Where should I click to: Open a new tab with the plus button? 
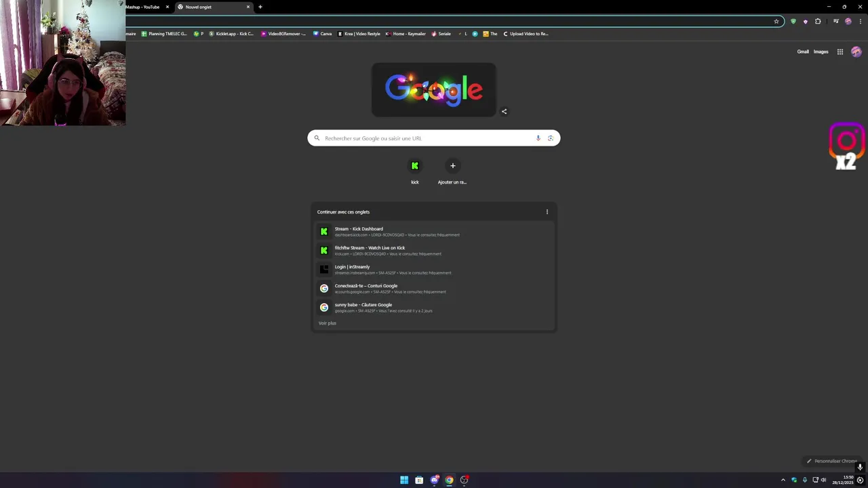(260, 7)
